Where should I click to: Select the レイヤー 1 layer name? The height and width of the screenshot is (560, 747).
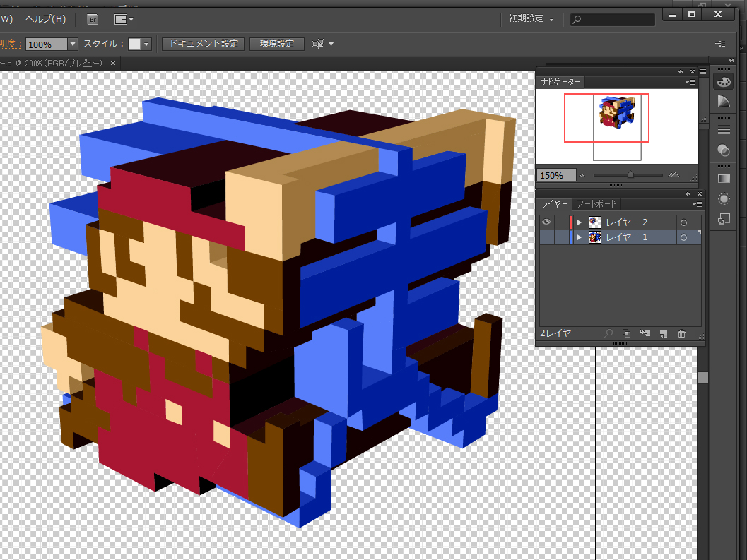pos(626,237)
